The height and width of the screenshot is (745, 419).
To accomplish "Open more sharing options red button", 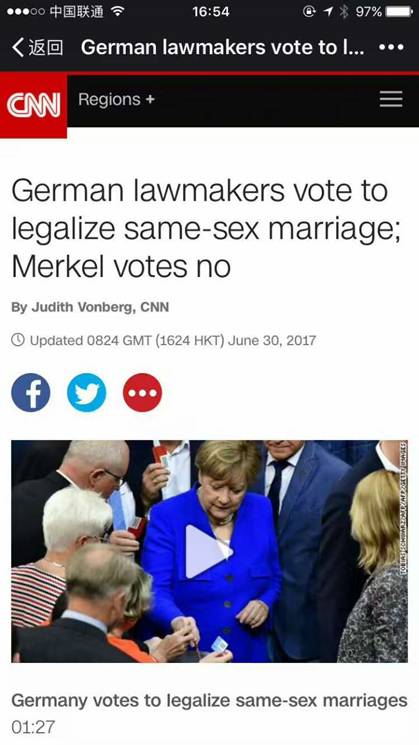I will coord(143,392).
